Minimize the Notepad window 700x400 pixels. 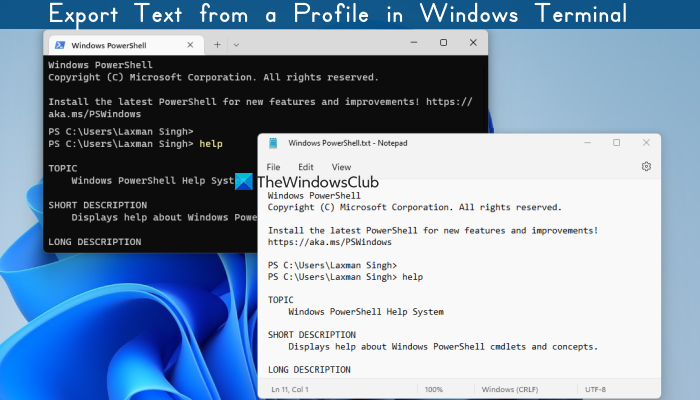[588, 142]
